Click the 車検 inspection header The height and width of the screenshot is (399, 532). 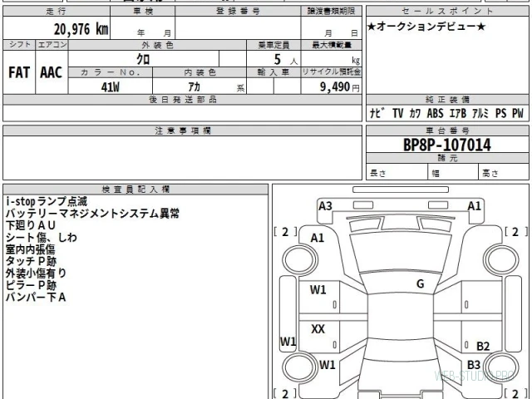coord(143,11)
